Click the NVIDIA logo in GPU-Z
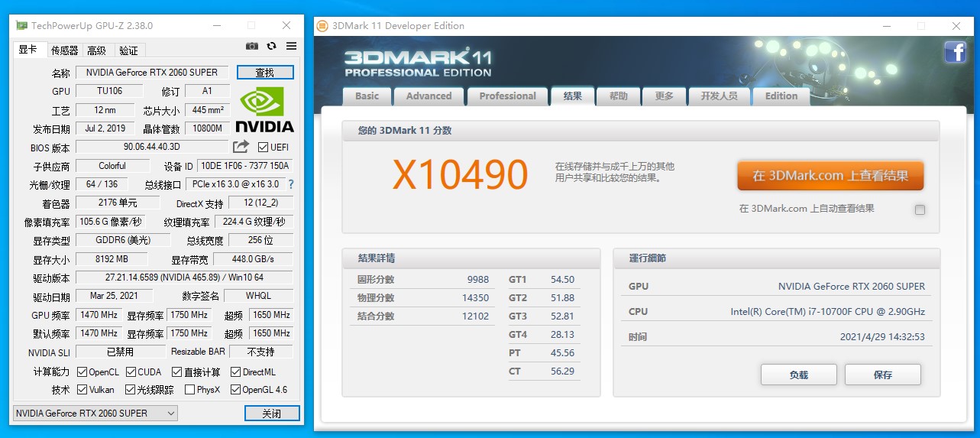The width and height of the screenshot is (980, 438). [x=264, y=109]
